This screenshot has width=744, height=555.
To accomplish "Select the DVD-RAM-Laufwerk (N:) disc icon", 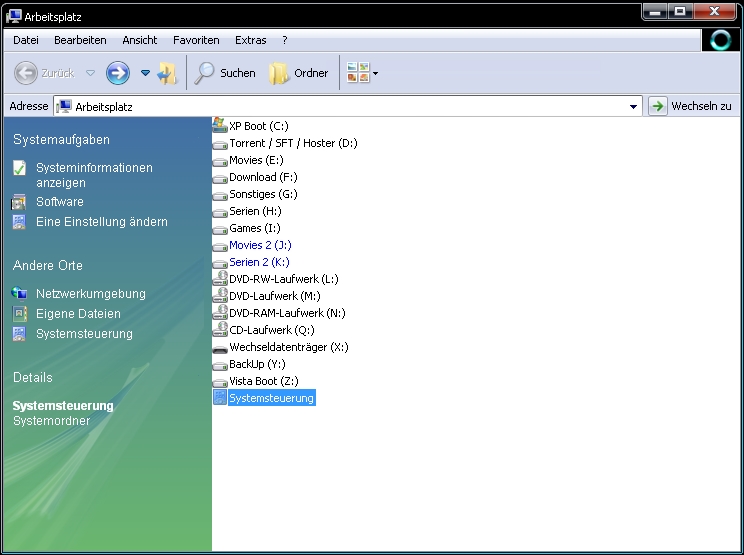I will (x=220, y=313).
